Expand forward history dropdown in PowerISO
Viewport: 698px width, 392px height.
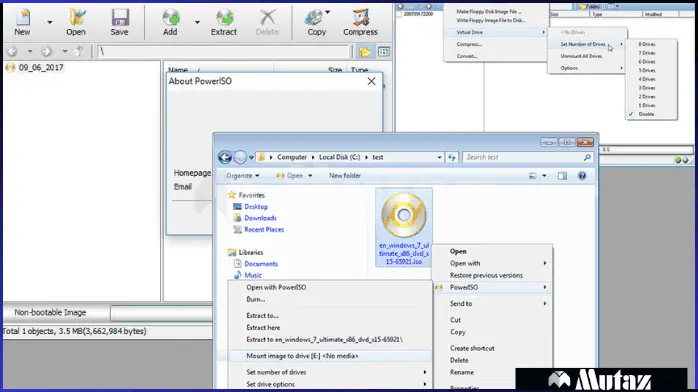tap(65, 52)
